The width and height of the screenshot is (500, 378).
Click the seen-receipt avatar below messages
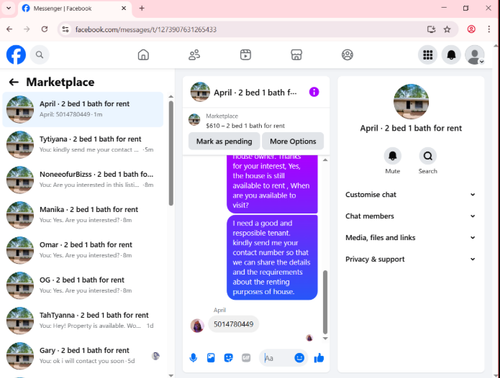pyautogui.click(x=309, y=338)
